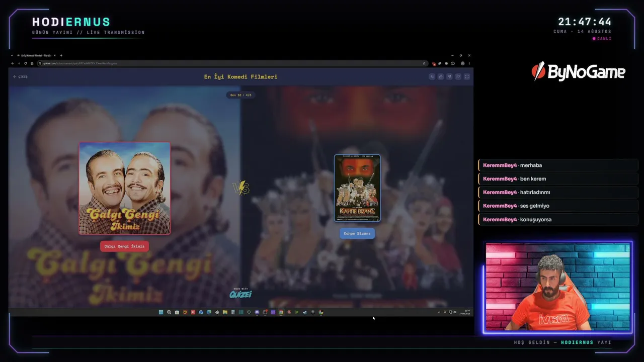Click the undo icon in the quiz header
Viewport: 644px width, 362px height.
432,77
